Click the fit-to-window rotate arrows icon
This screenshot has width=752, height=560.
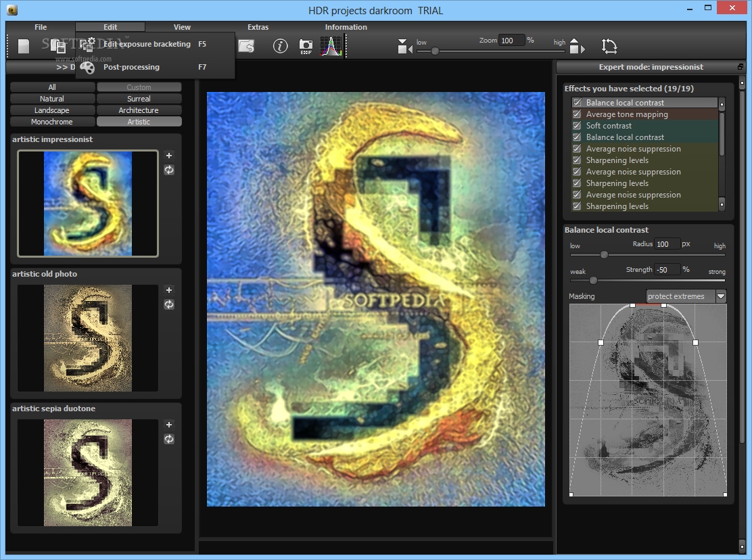click(609, 46)
